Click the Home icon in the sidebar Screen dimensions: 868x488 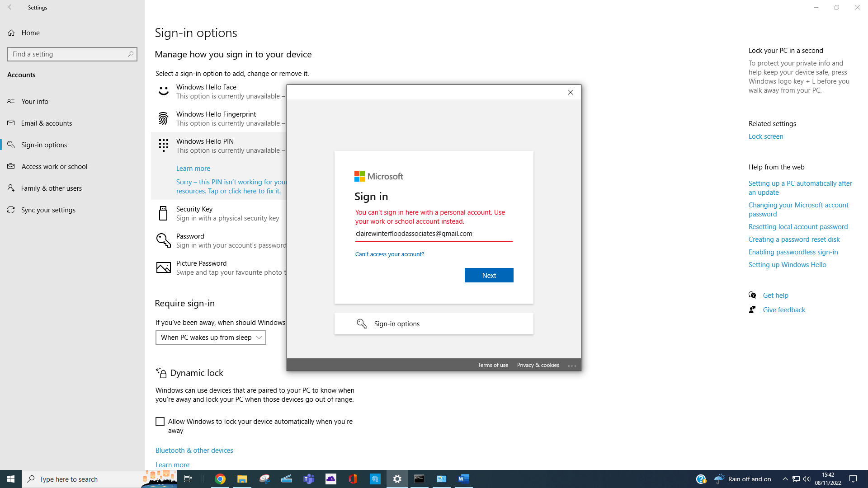pos(11,33)
